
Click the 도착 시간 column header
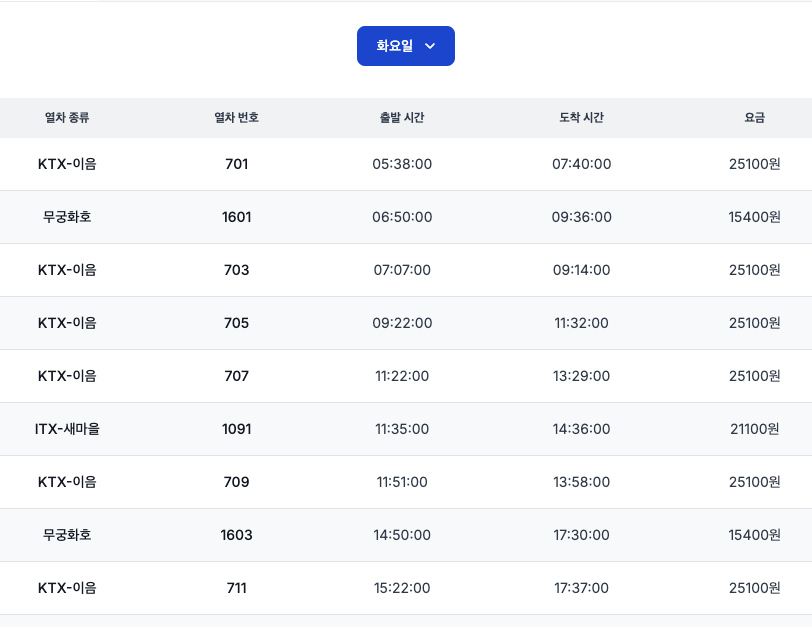582,118
